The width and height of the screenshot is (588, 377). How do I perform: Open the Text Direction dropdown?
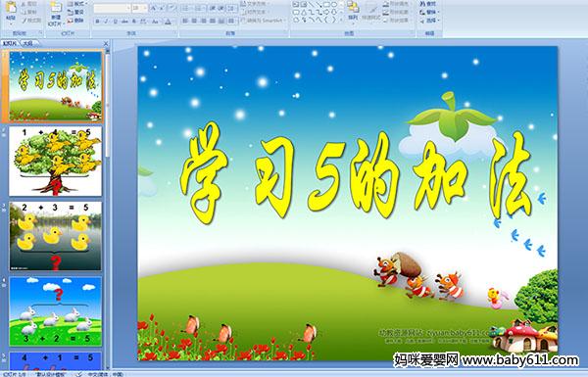pos(256,3)
